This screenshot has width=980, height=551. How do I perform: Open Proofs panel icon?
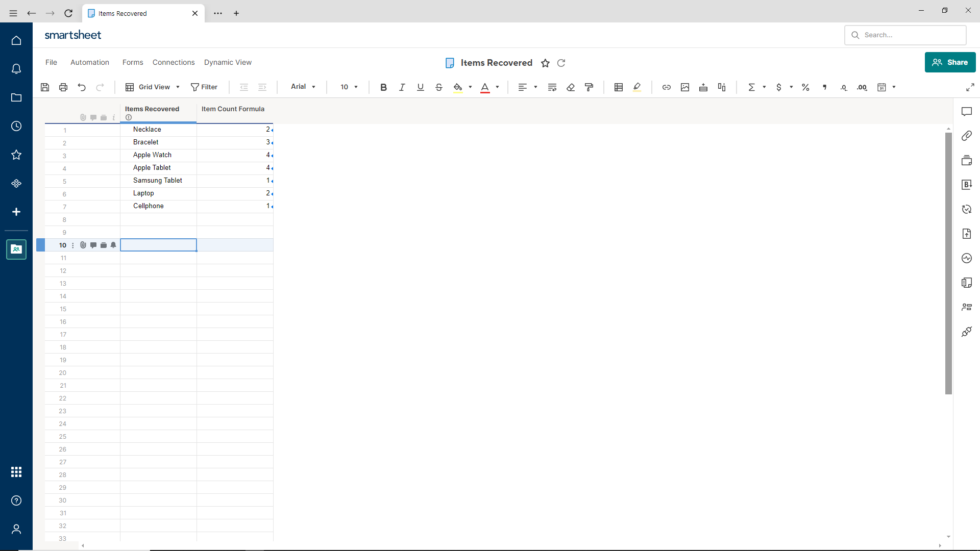coord(967,161)
